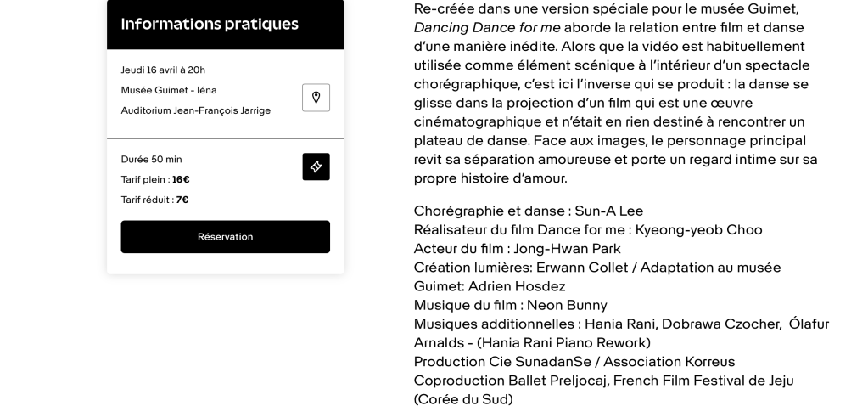Click the Production Cie SunadanSe credit line
The height and width of the screenshot is (406, 868).
tap(574, 361)
